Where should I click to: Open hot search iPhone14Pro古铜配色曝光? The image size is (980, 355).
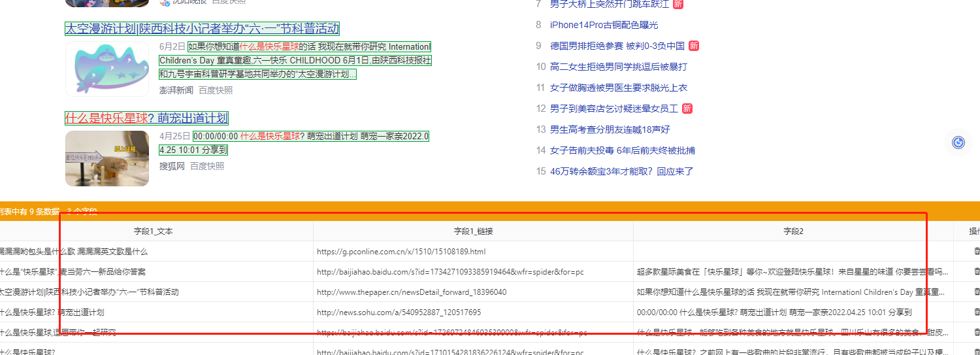tap(604, 25)
